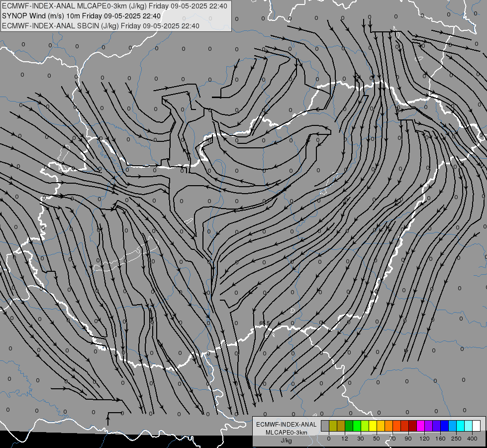Image resolution: width=487 pixels, height=448 pixels.
Task: Click the legend tick label 120
Action: (x=424, y=439)
